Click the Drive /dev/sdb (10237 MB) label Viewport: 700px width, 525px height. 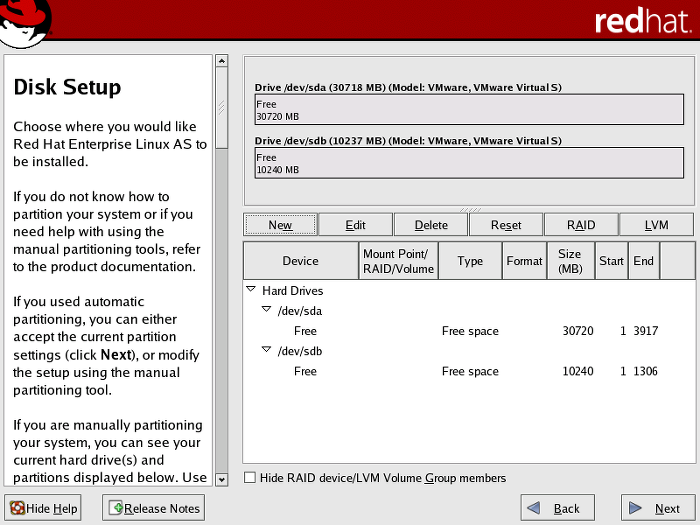point(408,141)
